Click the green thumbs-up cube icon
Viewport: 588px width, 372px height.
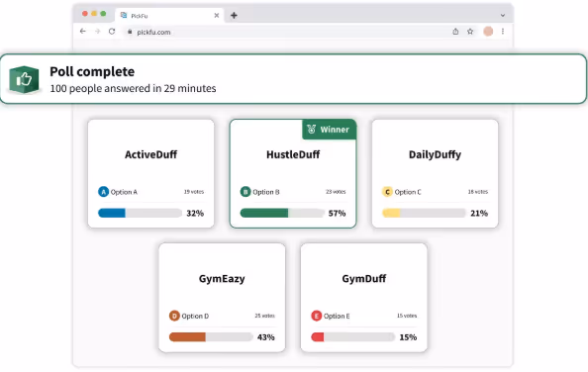point(24,79)
